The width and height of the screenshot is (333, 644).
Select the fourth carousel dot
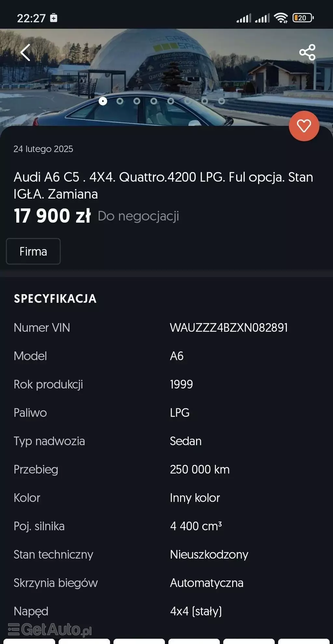[x=155, y=101]
